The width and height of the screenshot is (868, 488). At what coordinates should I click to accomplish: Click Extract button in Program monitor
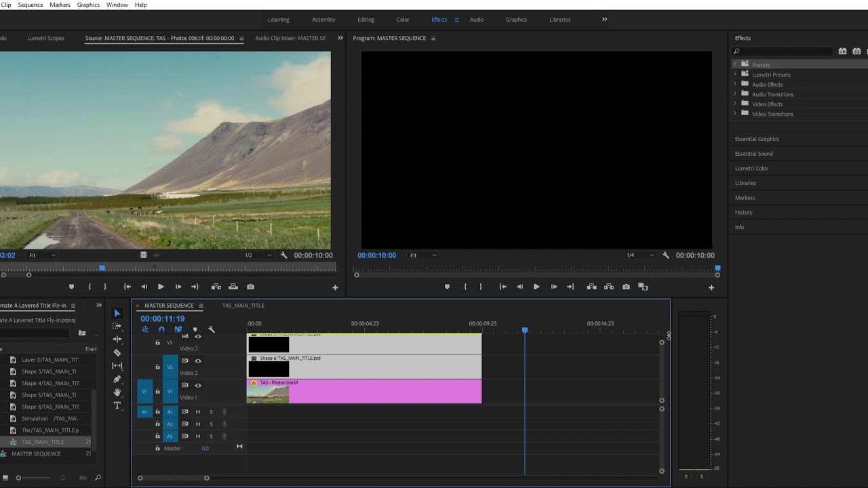click(609, 287)
